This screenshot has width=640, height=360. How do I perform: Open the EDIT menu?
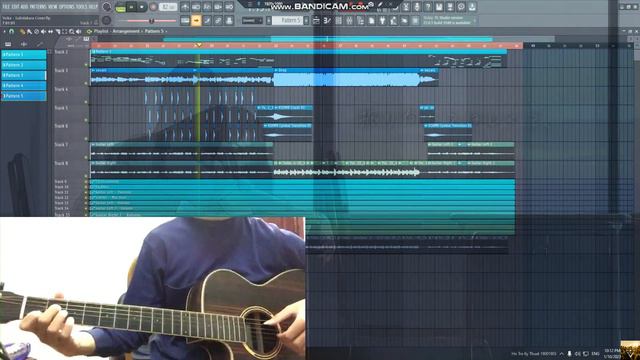16,7
